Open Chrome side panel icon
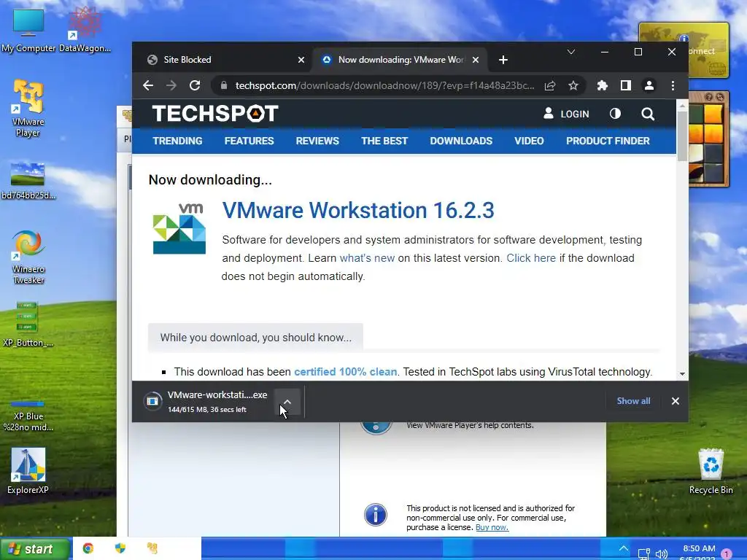747x560 pixels. tap(625, 86)
